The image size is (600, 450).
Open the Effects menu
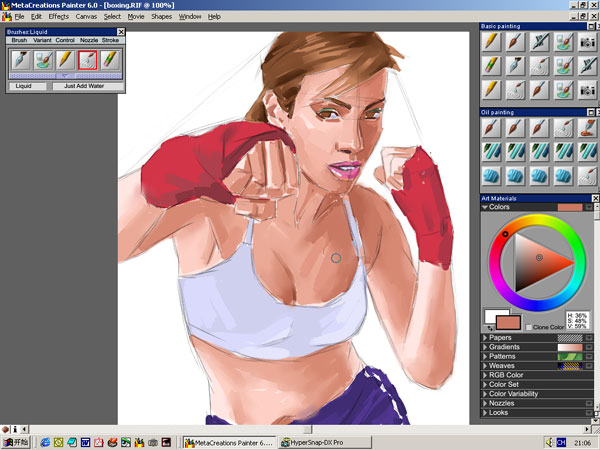[58, 17]
